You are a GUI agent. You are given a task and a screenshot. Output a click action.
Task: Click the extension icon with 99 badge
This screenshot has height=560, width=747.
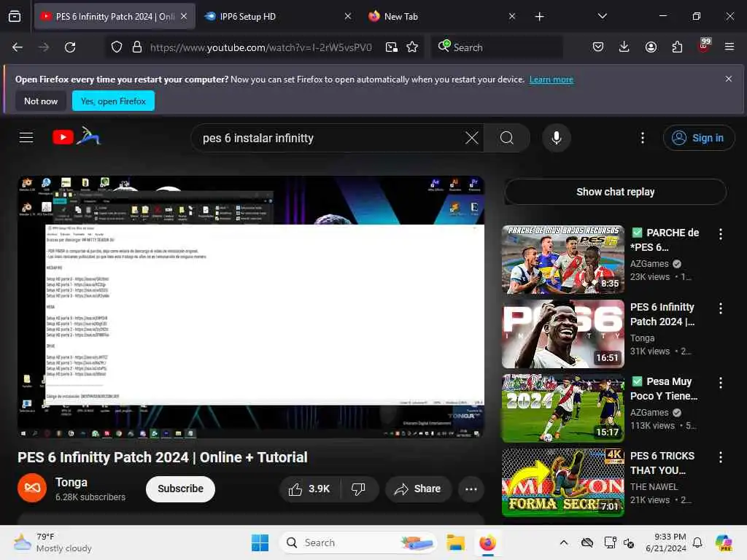point(704,46)
